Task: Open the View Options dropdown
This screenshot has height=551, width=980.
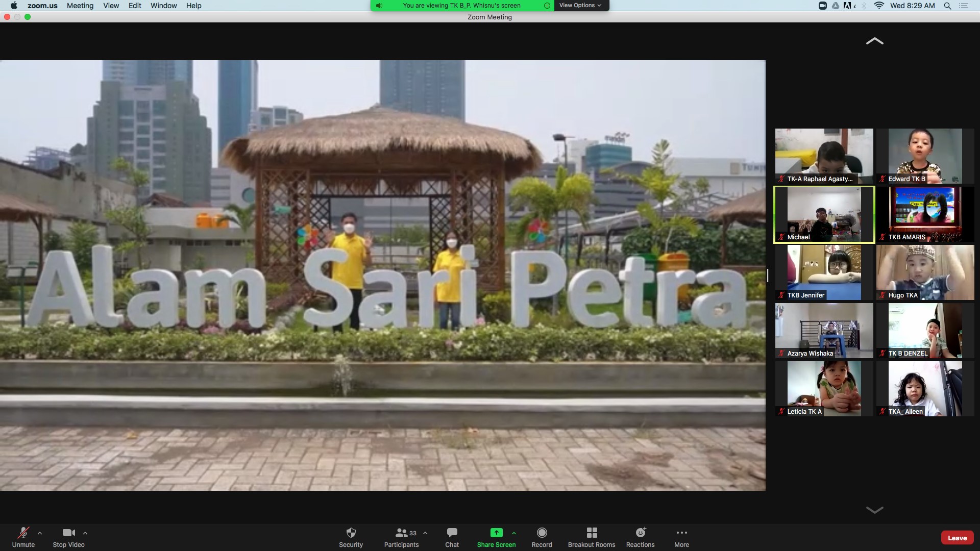Action: click(580, 6)
